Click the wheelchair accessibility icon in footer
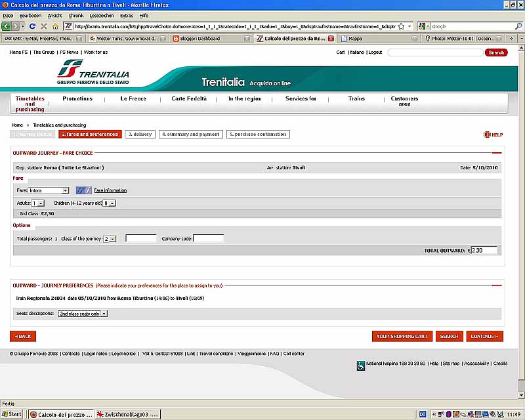 coord(360,366)
